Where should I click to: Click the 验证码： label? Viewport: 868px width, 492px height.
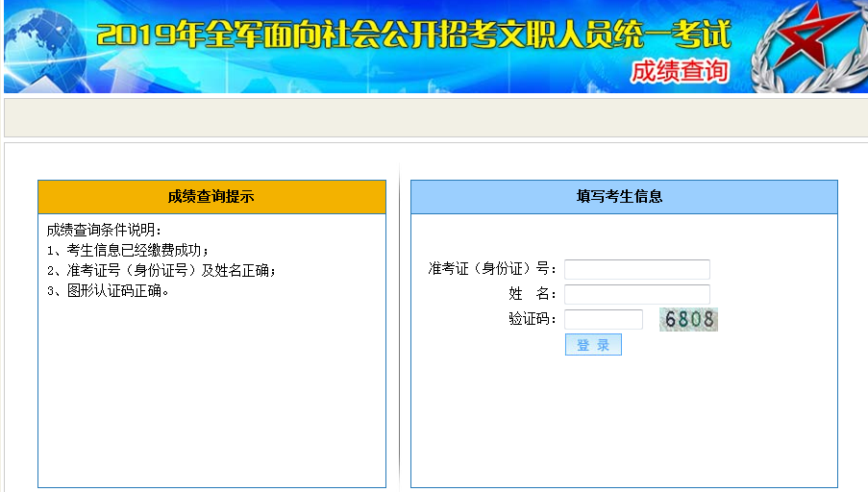[533, 319]
